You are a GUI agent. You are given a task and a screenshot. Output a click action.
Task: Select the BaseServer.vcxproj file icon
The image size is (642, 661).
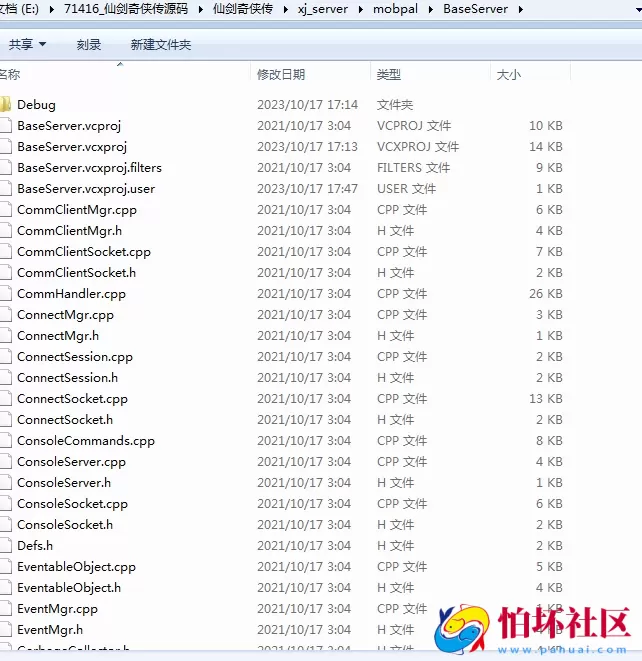[5, 147]
